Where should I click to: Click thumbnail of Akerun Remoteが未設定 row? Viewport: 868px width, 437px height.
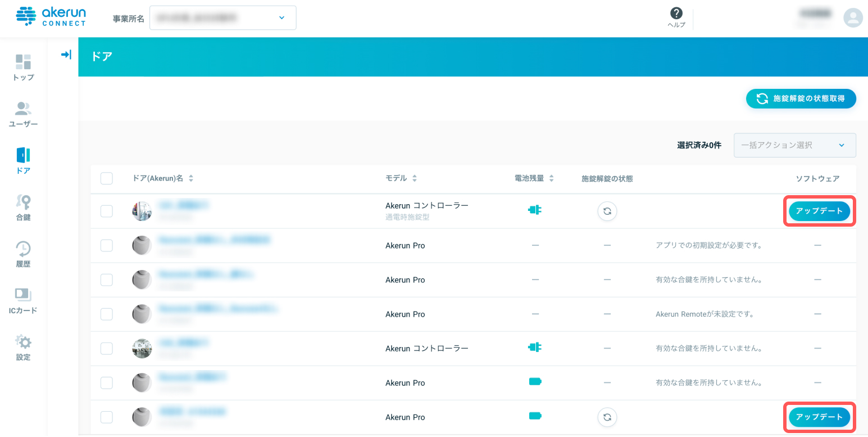click(142, 314)
